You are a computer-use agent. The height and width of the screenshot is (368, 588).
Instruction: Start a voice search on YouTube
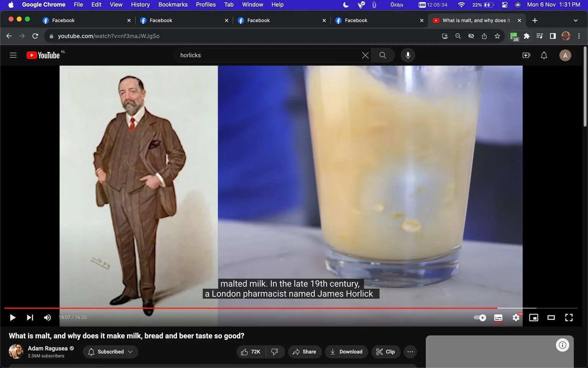point(408,55)
